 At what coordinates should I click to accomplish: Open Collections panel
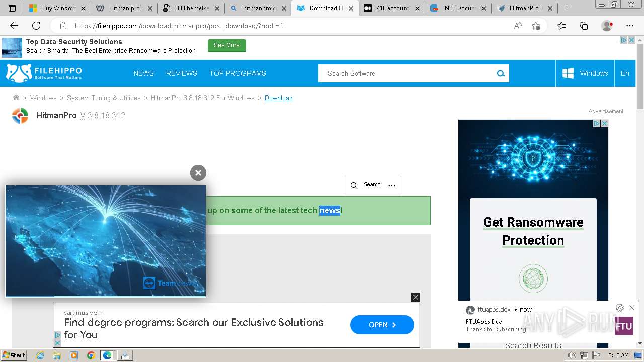584,26
